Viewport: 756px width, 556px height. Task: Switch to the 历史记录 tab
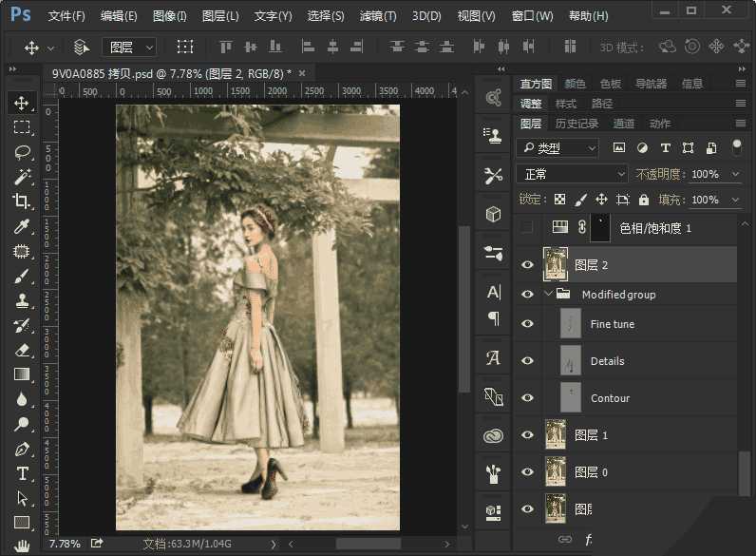(576, 124)
